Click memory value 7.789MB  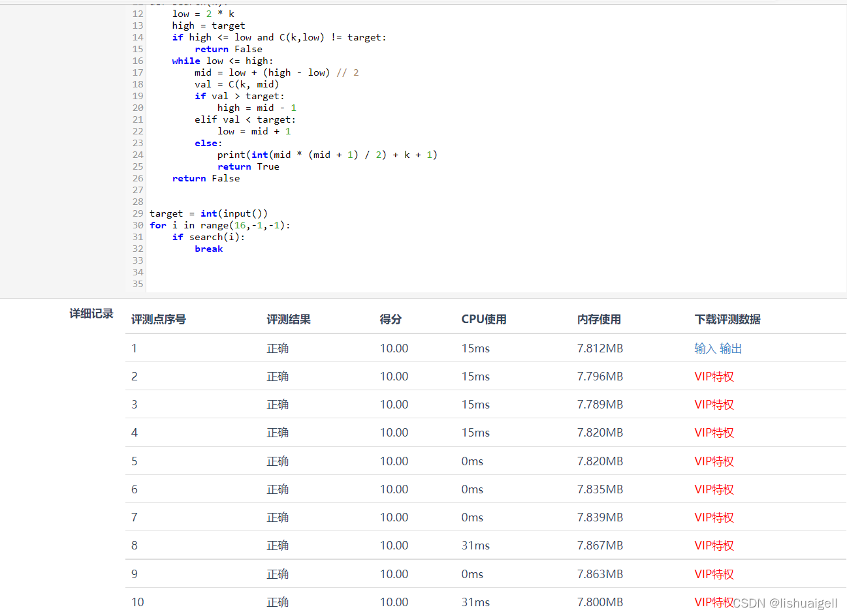pos(600,405)
